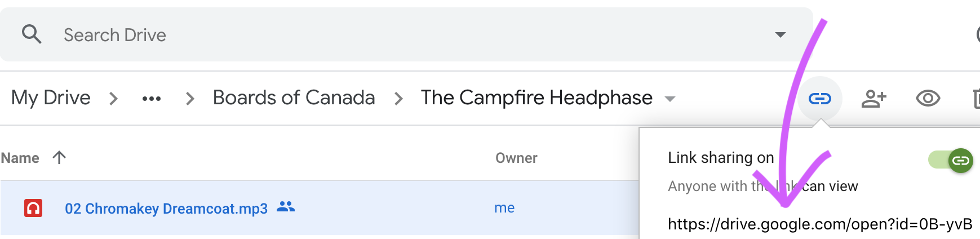Click the shared people icon beside filename
The image size is (980, 239).
(x=286, y=207)
